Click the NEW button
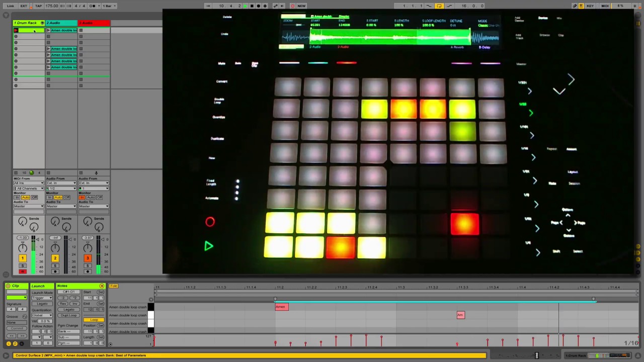Screen dimensions: 644x362 (301, 6)
